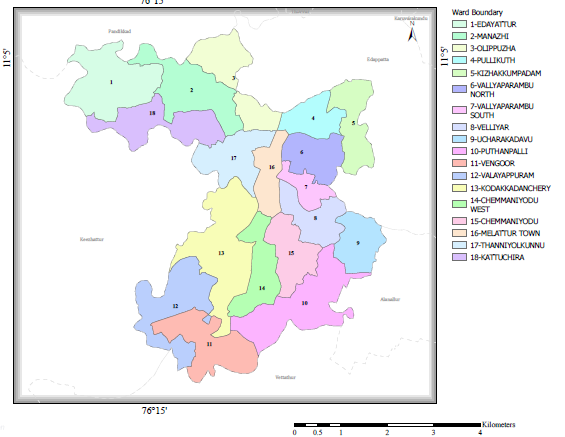Click ward number 8 on the map
Screen dimensions: 565x437
click(315, 218)
